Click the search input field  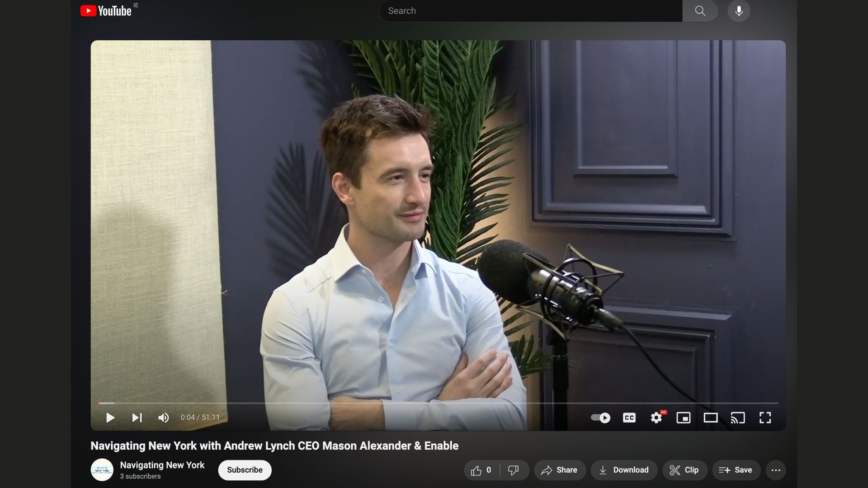530,11
